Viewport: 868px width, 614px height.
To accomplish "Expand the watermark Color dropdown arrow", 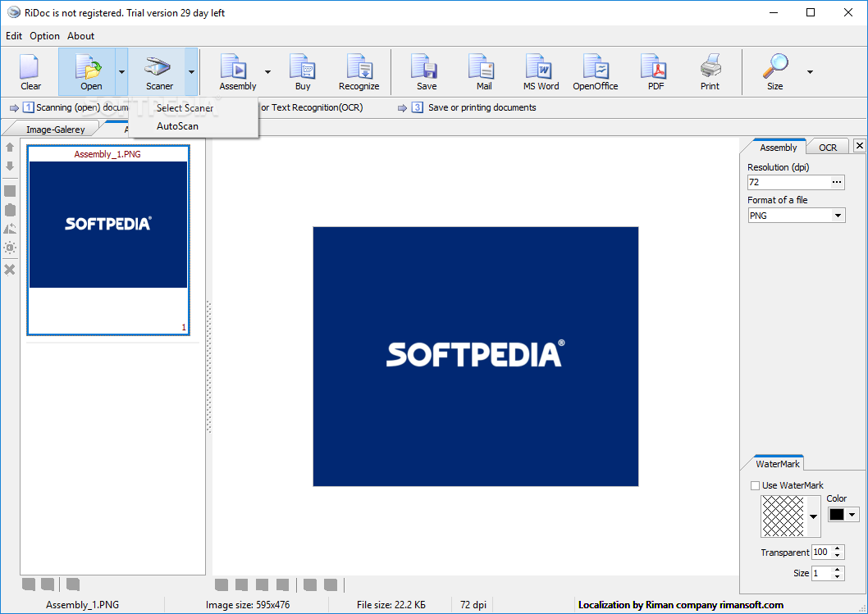I will click(852, 515).
